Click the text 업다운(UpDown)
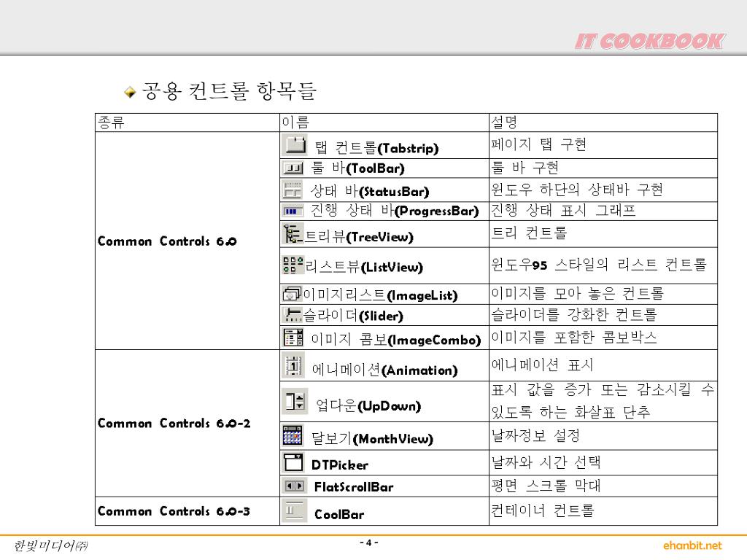 point(368,405)
